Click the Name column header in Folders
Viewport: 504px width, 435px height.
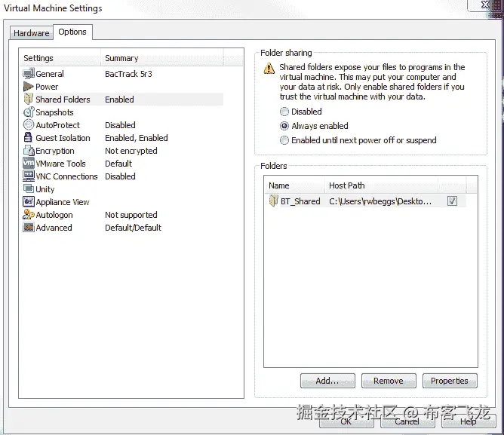coord(294,185)
